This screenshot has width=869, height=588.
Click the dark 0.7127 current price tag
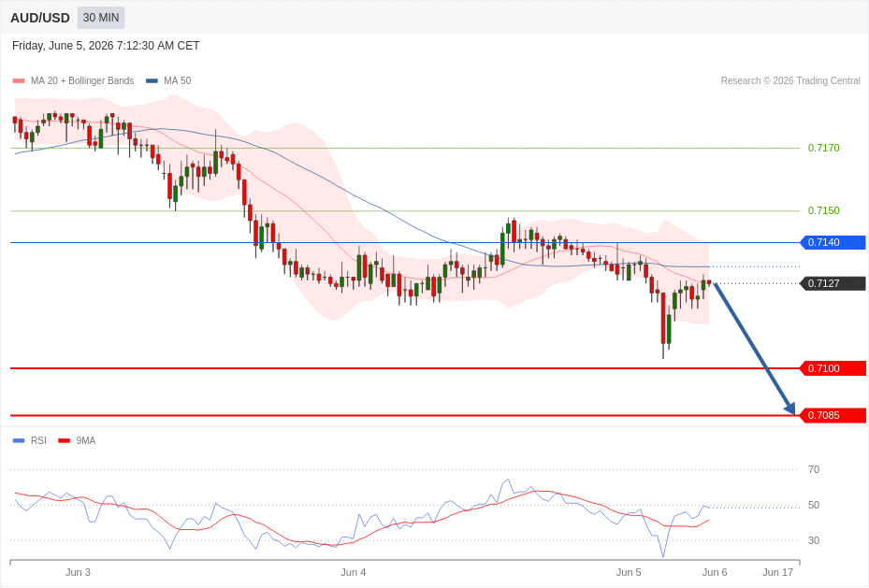tap(833, 283)
